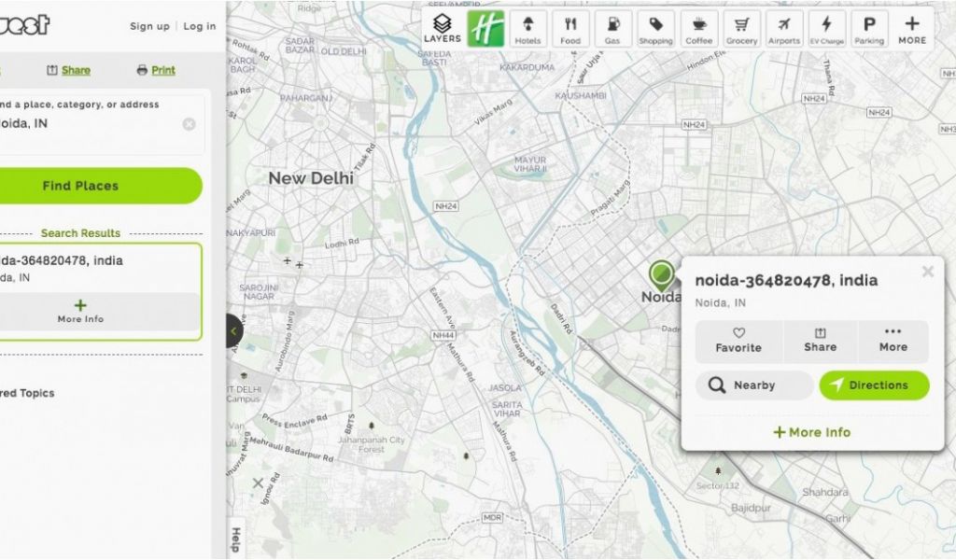Collapse the sidebar with the arrow handle

point(234,331)
